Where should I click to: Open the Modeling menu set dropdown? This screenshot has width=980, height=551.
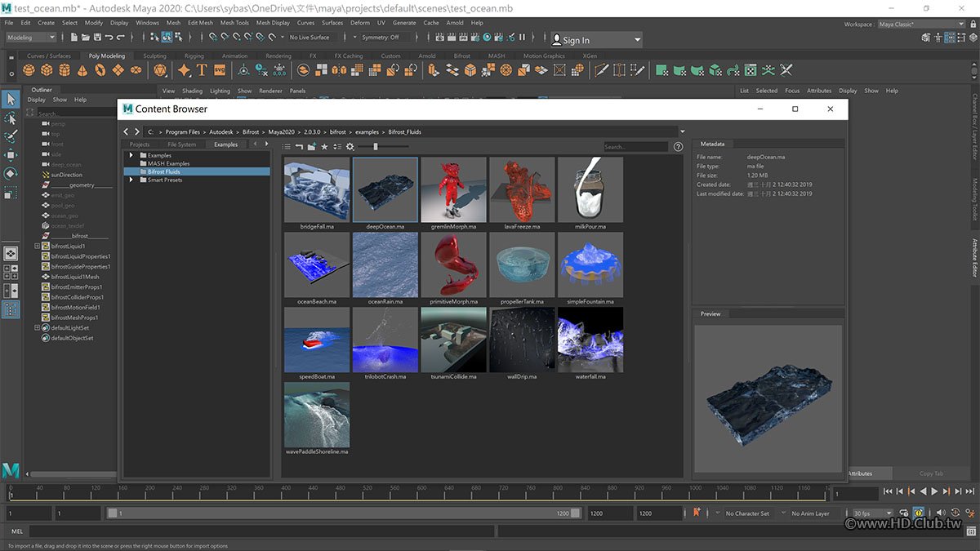point(31,38)
